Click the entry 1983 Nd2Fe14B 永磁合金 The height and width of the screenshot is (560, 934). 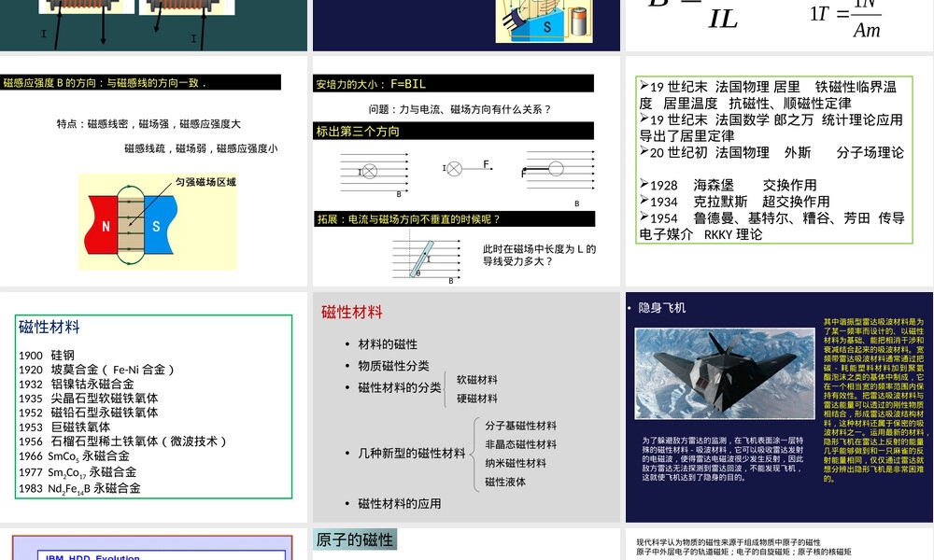79,488
